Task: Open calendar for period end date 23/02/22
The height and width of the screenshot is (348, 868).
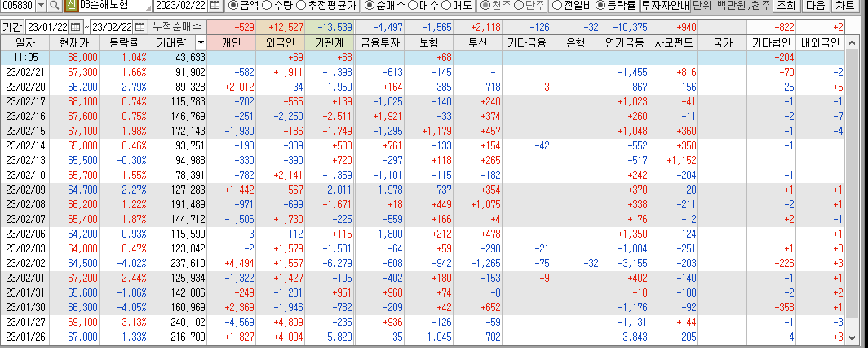Action: 139,27
